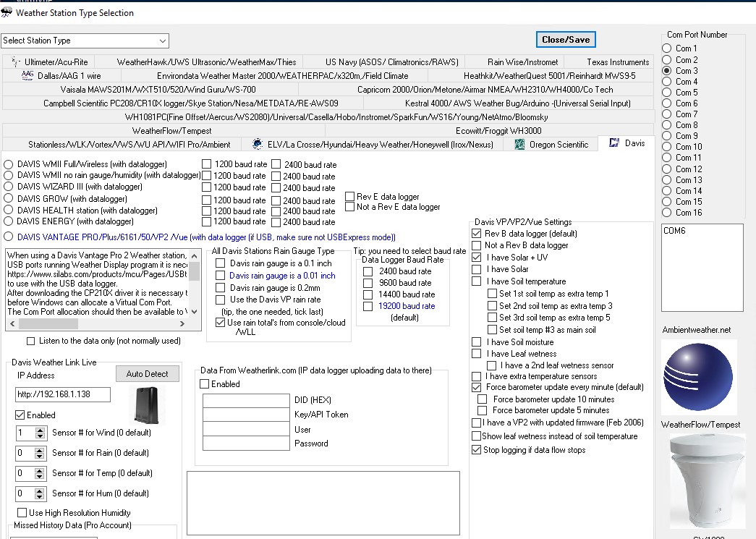The height and width of the screenshot is (539, 756).
Task: Click the info text box scroll-down arrow
Action: 195,311
